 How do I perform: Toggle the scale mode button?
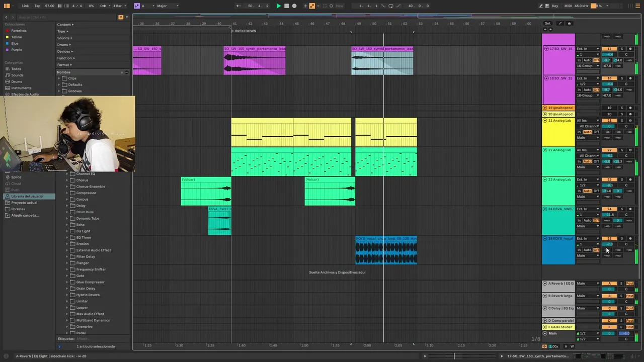point(137,6)
